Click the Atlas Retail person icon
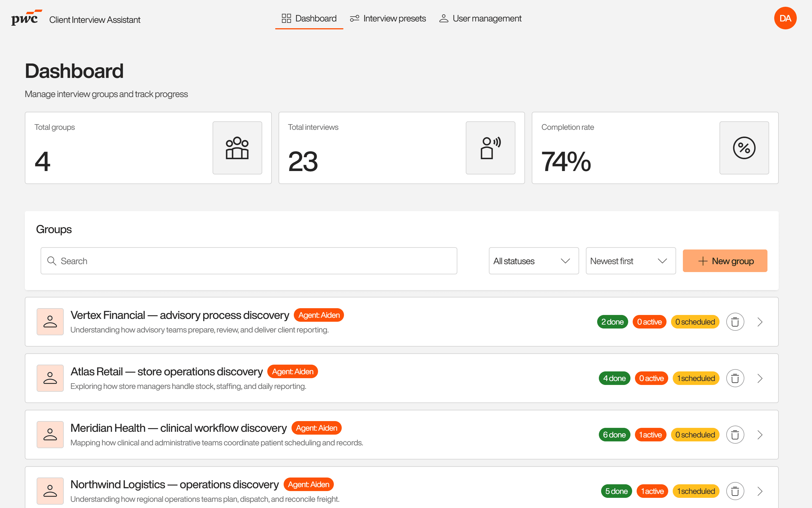This screenshot has height=508, width=812. coord(50,378)
